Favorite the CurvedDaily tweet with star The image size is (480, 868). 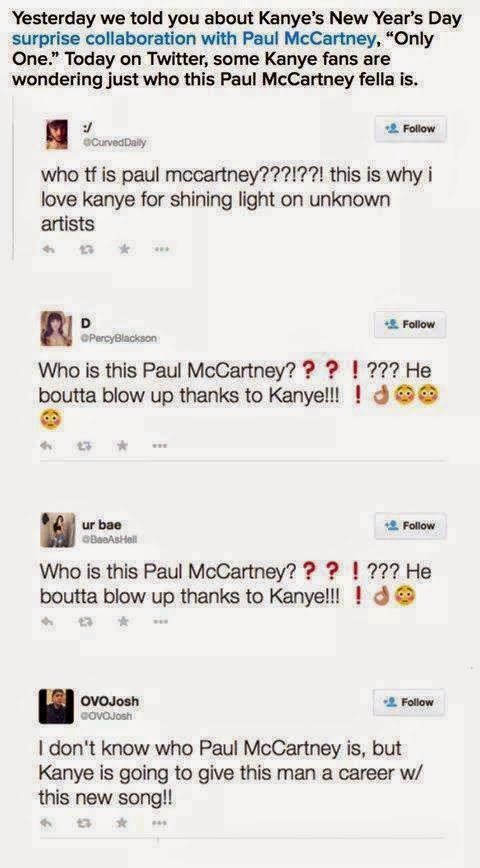click(125, 250)
